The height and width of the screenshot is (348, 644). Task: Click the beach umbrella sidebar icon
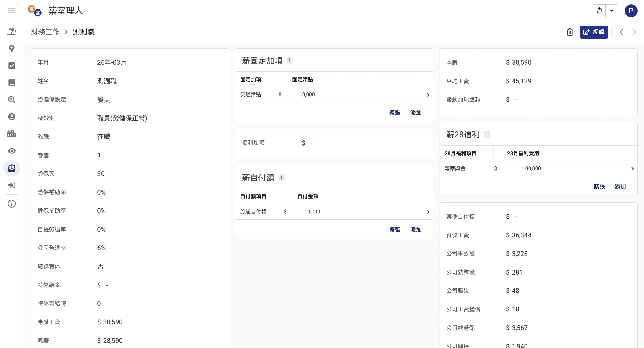point(12,31)
